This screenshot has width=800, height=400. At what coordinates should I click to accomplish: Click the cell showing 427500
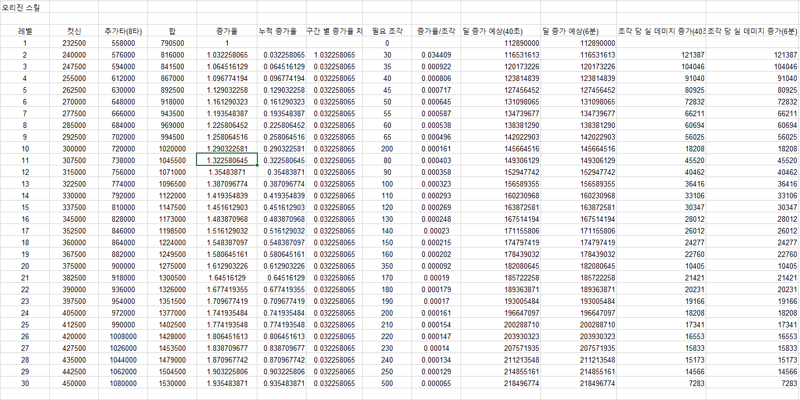click(74, 348)
